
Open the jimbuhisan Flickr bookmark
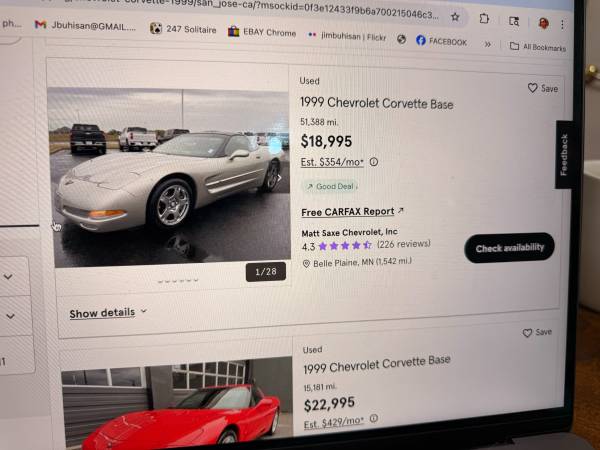pos(347,36)
